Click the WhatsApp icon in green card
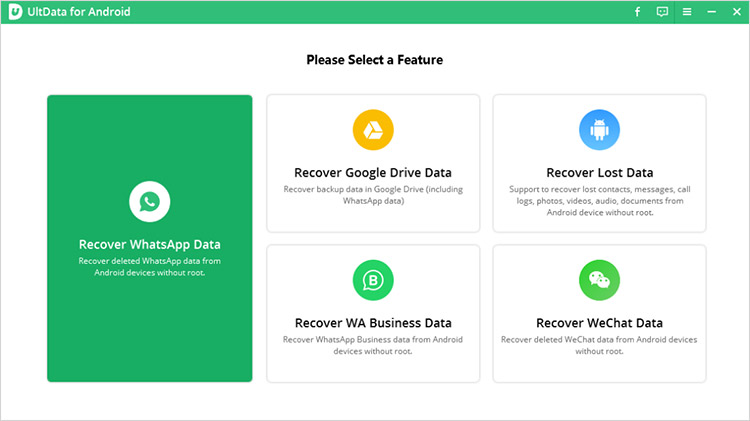The width and height of the screenshot is (750, 421). tap(149, 203)
